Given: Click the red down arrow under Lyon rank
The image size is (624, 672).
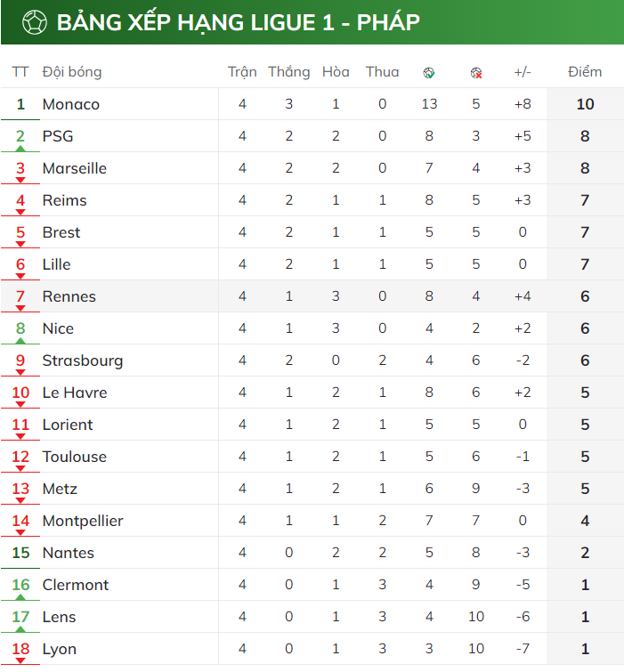Looking at the screenshot, I should 20,660.
